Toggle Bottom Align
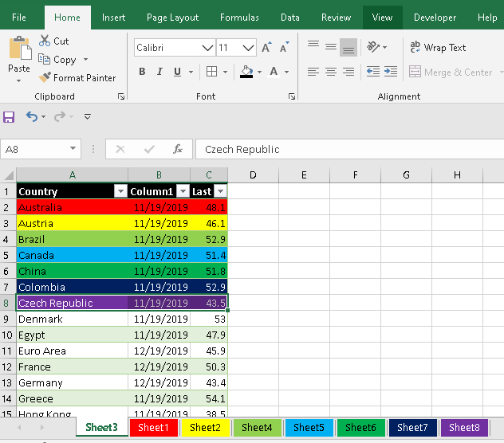The width and height of the screenshot is (504, 443). point(348,47)
